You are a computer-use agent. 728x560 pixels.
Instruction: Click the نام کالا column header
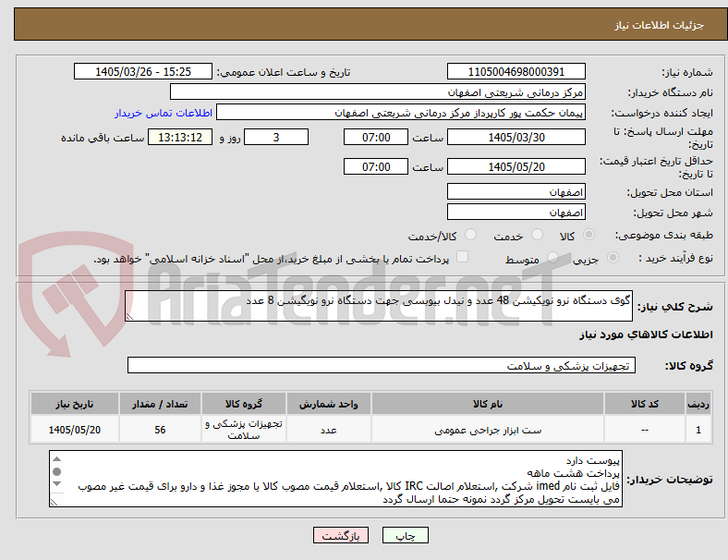[x=488, y=404]
